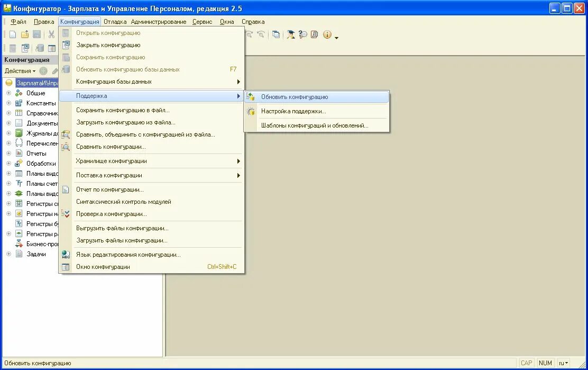Choose Шаблоны конфигураций и обновлений...
This screenshot has height=370, width=588.
(x=317, y=125)
